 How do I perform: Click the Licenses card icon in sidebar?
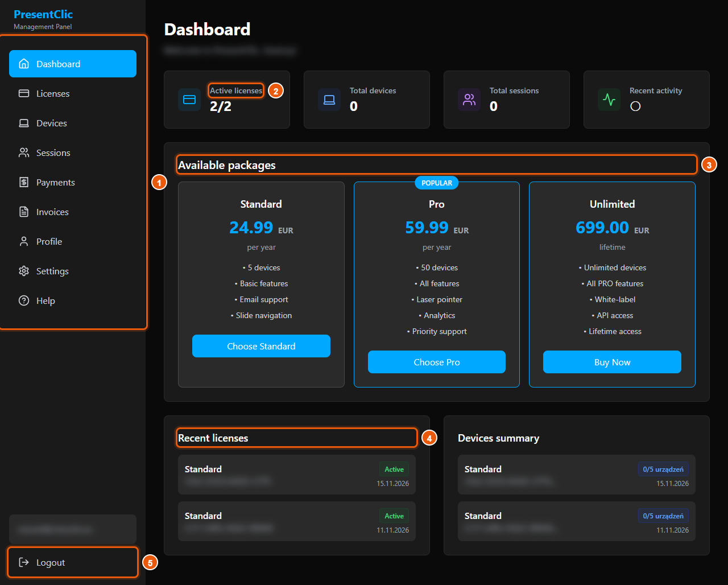coord(24,93)
